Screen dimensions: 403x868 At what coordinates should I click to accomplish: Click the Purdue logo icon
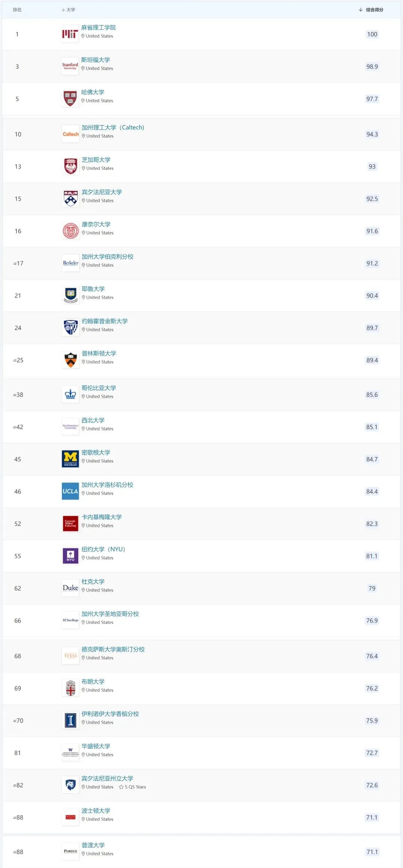(71, 852)
